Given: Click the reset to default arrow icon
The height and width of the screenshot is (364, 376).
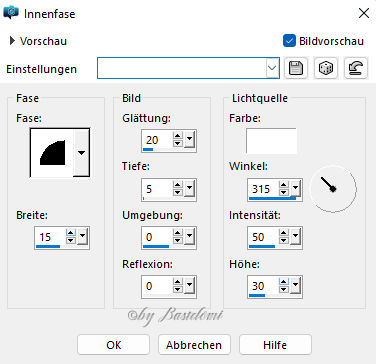Looking at the screenshot, I should [x=356, y=68].
